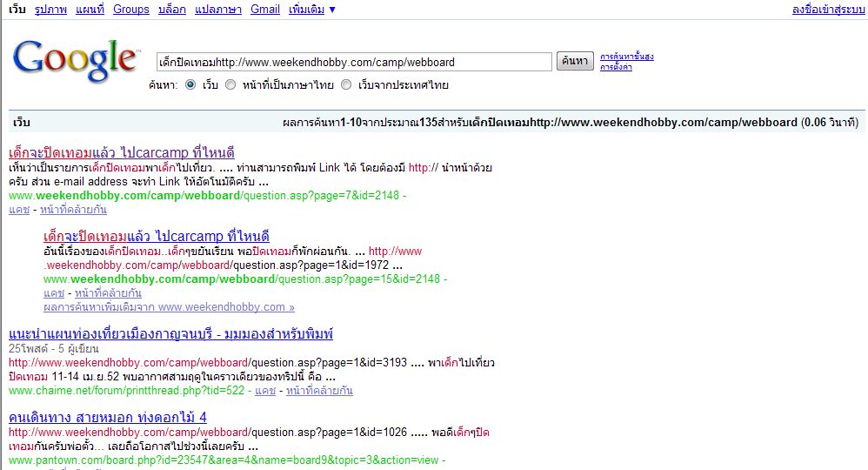
Task: Open the 'รูปภาพ' images tab
Action: click(x=50, y=10)
